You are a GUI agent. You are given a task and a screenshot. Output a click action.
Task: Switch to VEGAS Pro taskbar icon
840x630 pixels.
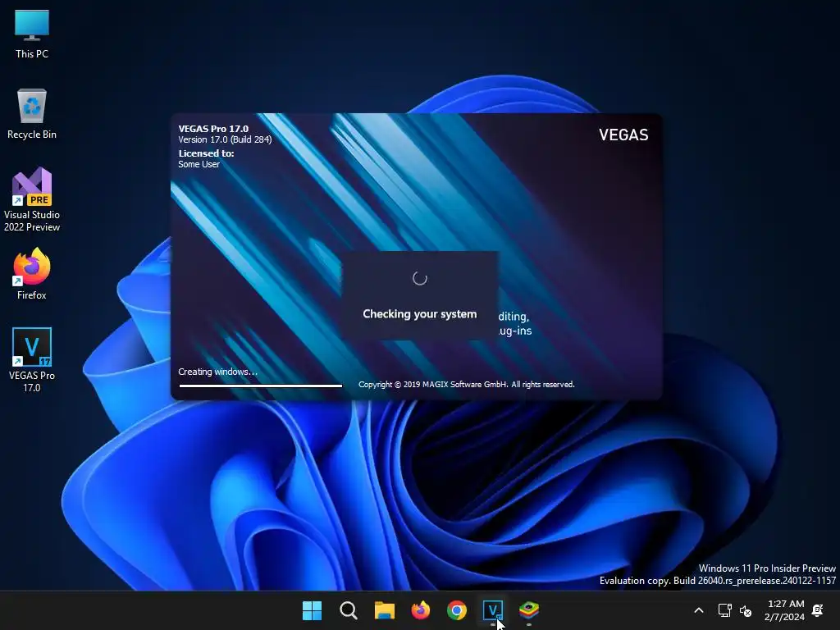[493, 610]
